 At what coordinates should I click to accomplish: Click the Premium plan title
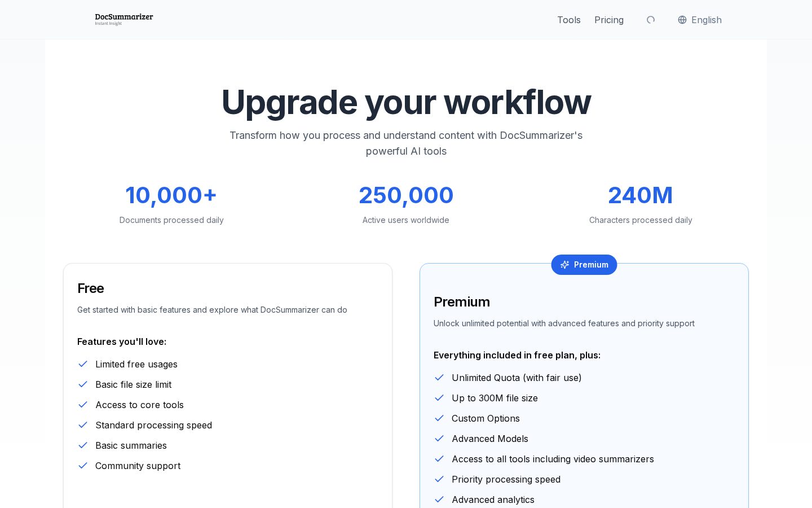click(462, 302)
